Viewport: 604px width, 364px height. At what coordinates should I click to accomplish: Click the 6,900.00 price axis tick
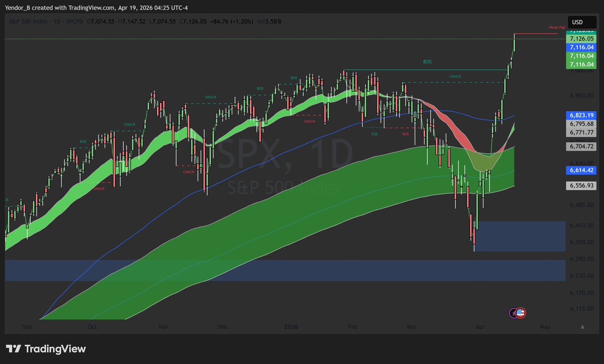(582, 95)
